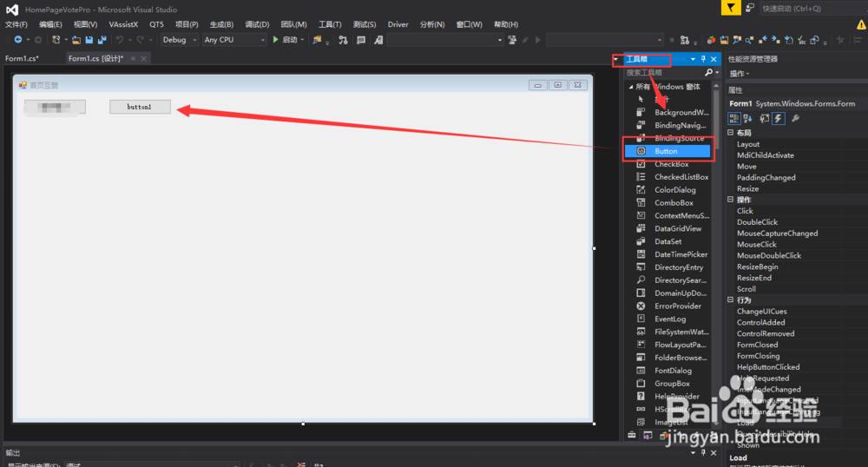The width and height of the screenshot is (868, 467).
Task: Click the wrench Property Pages icon
Action: (795, 118)
